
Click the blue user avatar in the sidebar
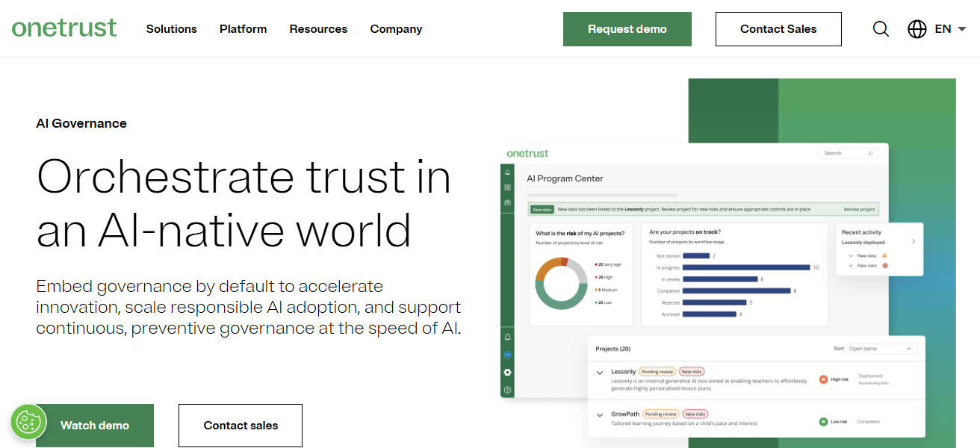click(x=507, y=355)
